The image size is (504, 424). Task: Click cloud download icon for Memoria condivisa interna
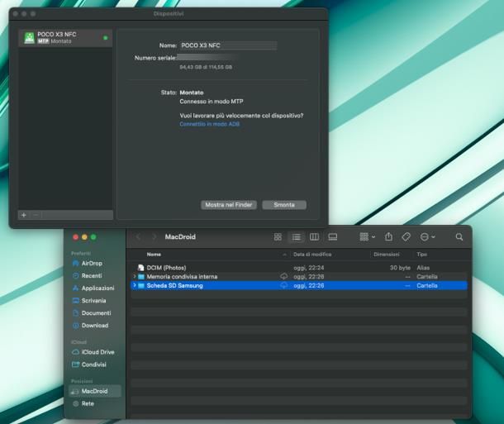[284, 276]
